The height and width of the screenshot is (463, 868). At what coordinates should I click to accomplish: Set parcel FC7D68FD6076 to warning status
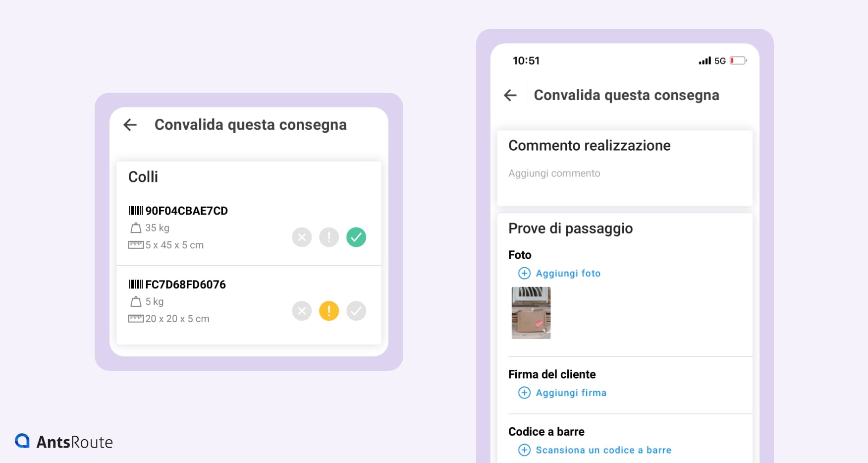click(329, 311)
